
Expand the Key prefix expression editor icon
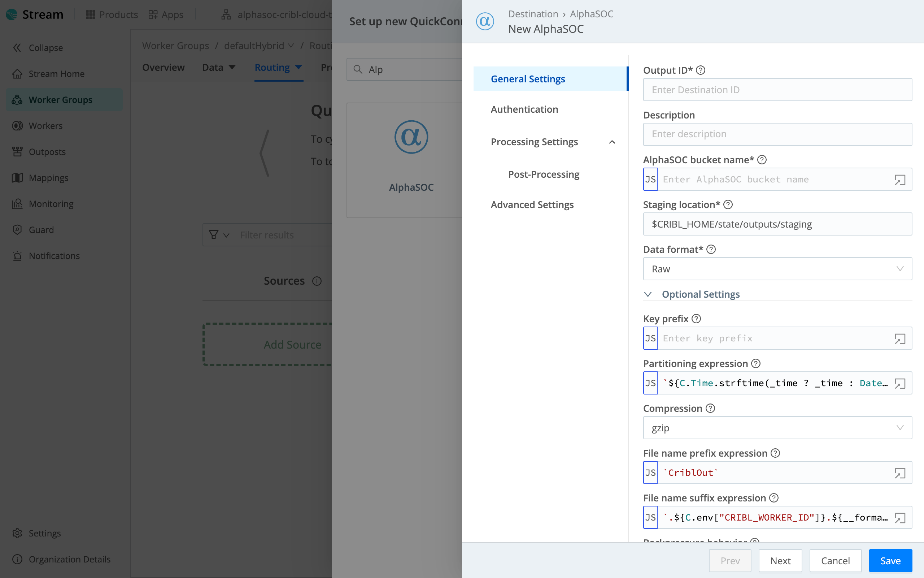click(900, 339)
